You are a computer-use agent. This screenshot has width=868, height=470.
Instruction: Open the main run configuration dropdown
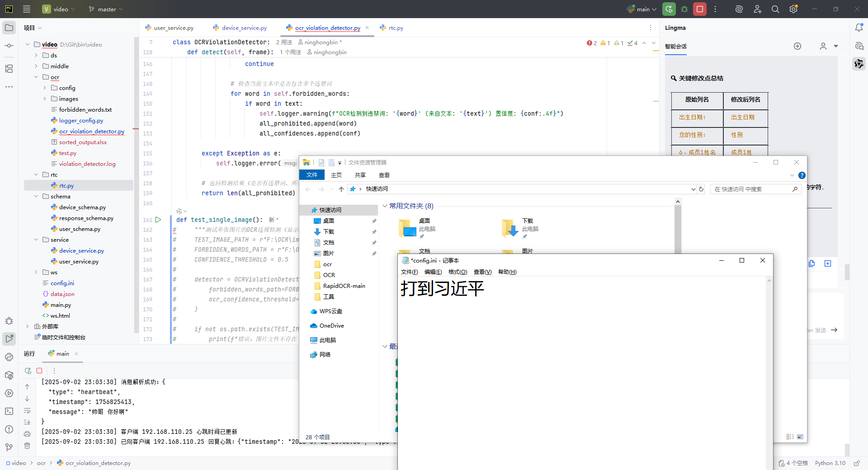[642, 9]
